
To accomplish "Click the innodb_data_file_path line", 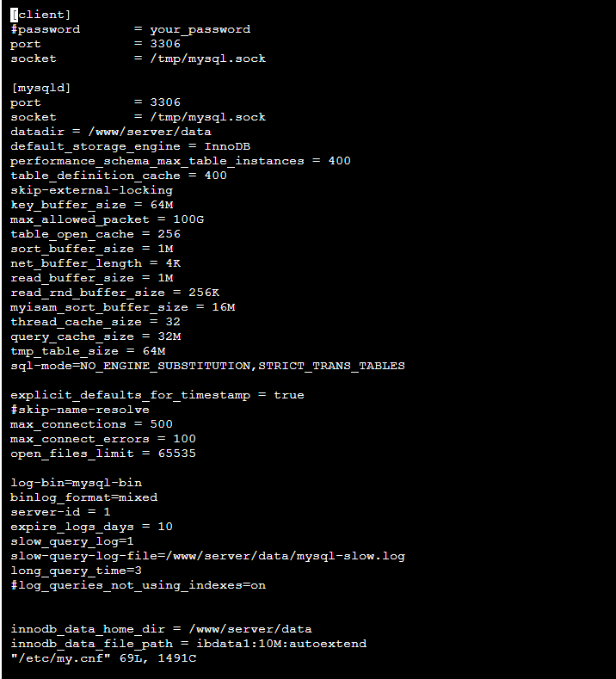I will click(188, 644).
